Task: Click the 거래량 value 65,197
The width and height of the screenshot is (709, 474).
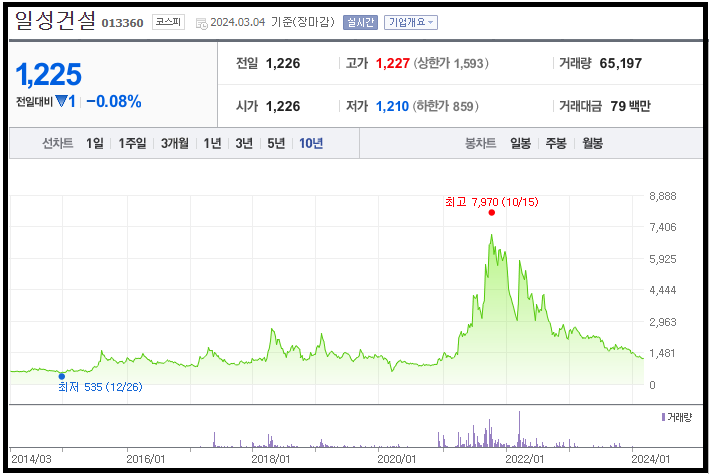Action: (620, 63)
